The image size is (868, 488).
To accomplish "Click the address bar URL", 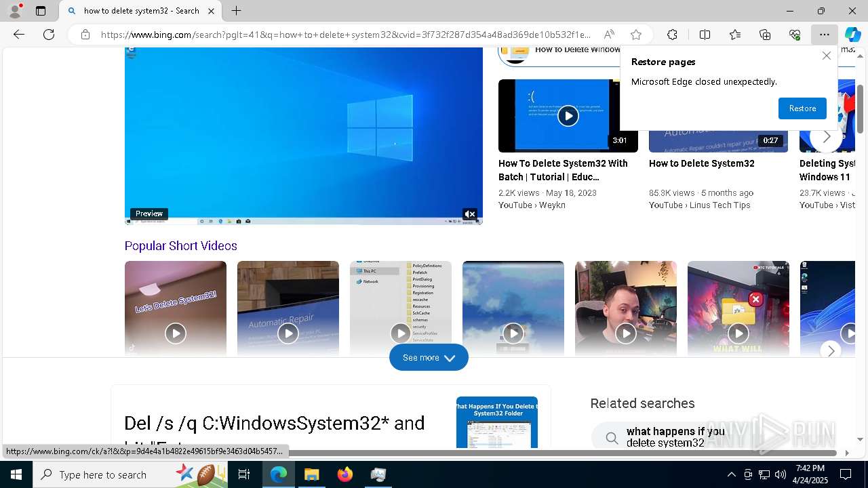I will coord(346,35).
